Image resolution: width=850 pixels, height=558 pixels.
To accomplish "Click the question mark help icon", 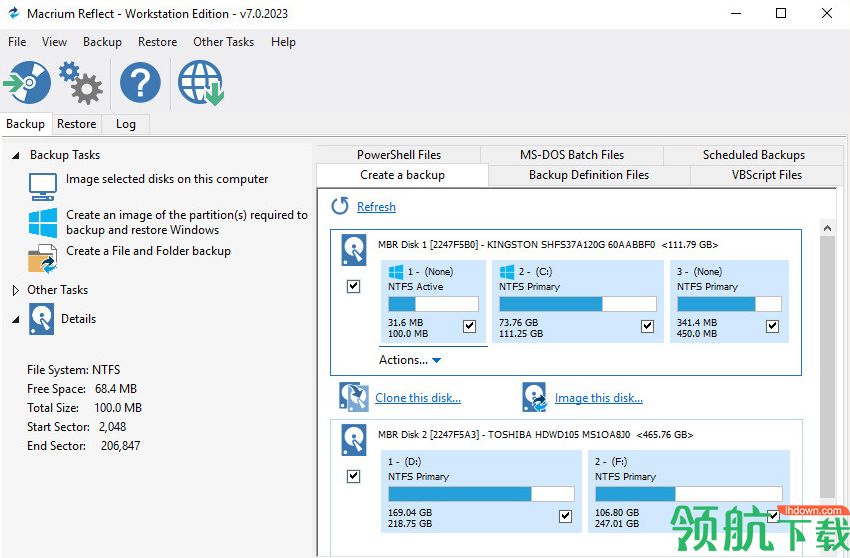I will coord(140,82).
